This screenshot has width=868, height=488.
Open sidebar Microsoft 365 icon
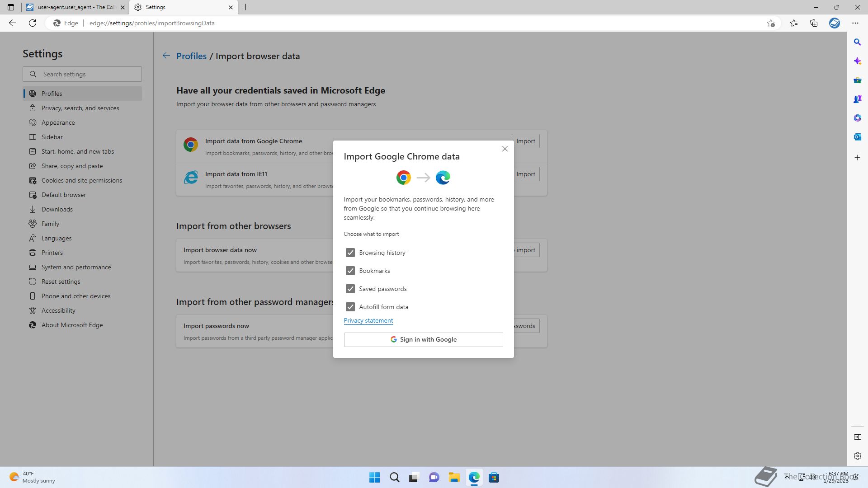[x=857, y=118]
